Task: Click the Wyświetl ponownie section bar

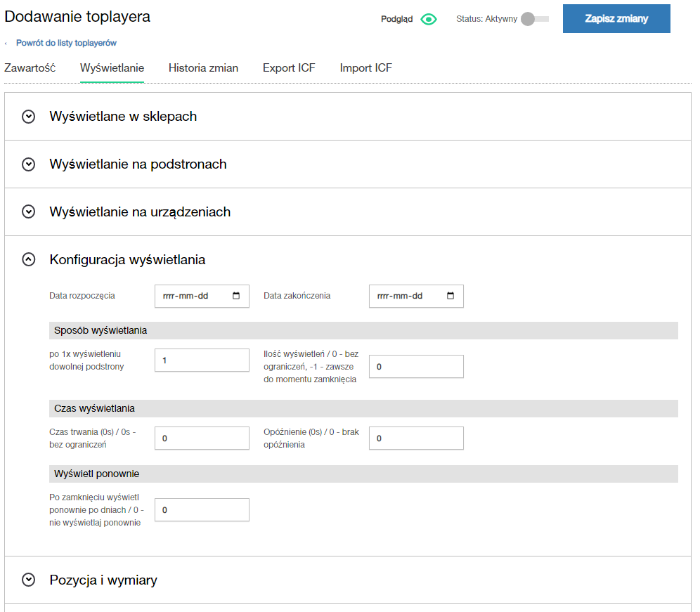Action: click(x=363, y=474)
